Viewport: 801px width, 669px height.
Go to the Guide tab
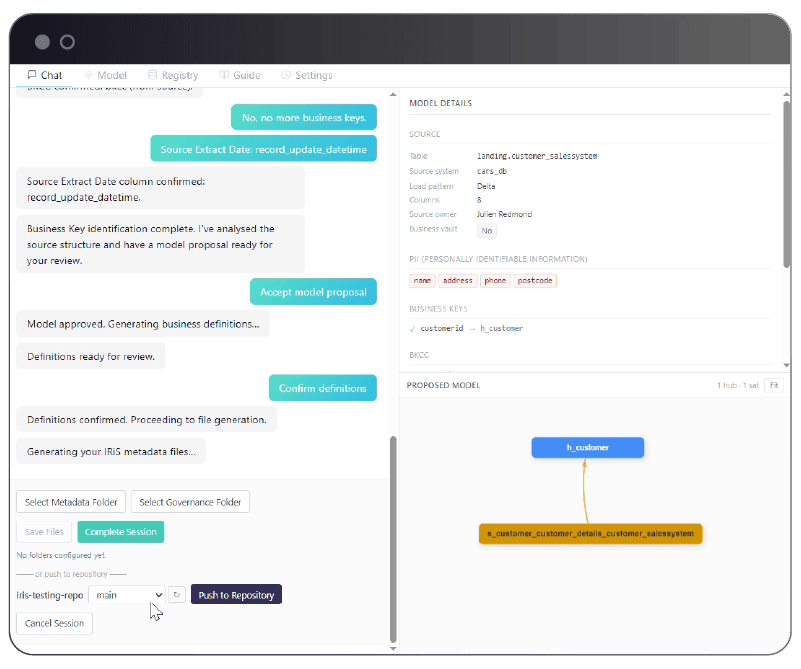click(x=240, y=75)
